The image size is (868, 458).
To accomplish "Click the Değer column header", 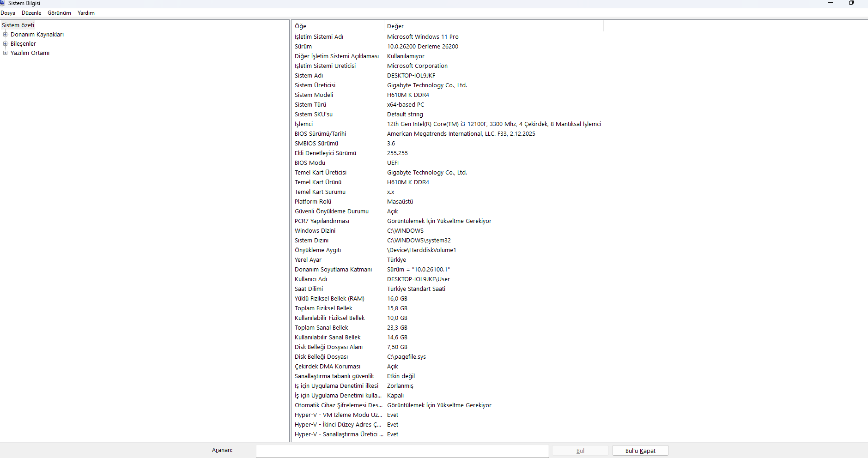I will 493,26.
